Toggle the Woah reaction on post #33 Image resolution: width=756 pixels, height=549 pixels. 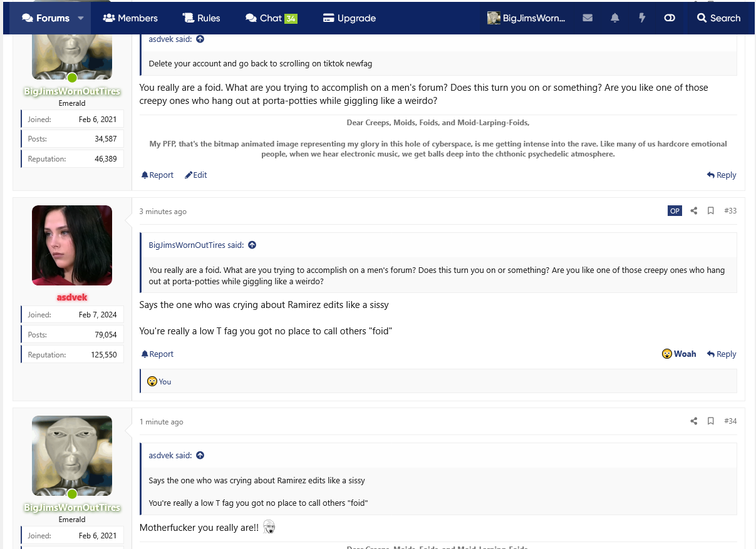tap(679, 354)
